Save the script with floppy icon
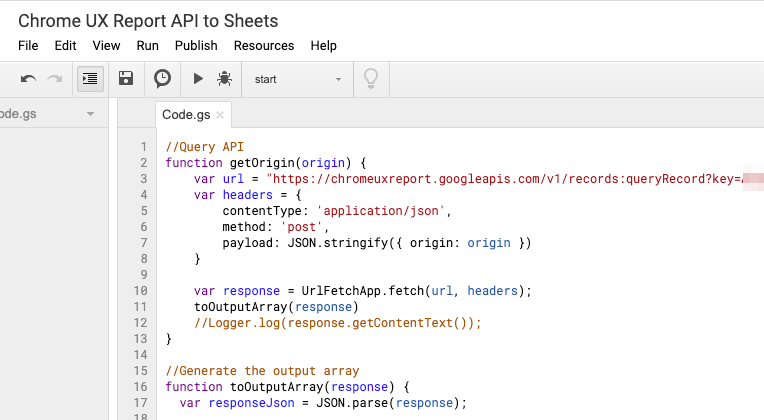The width and height of the screenshot is (764, 420). click(x=126, y=78)
